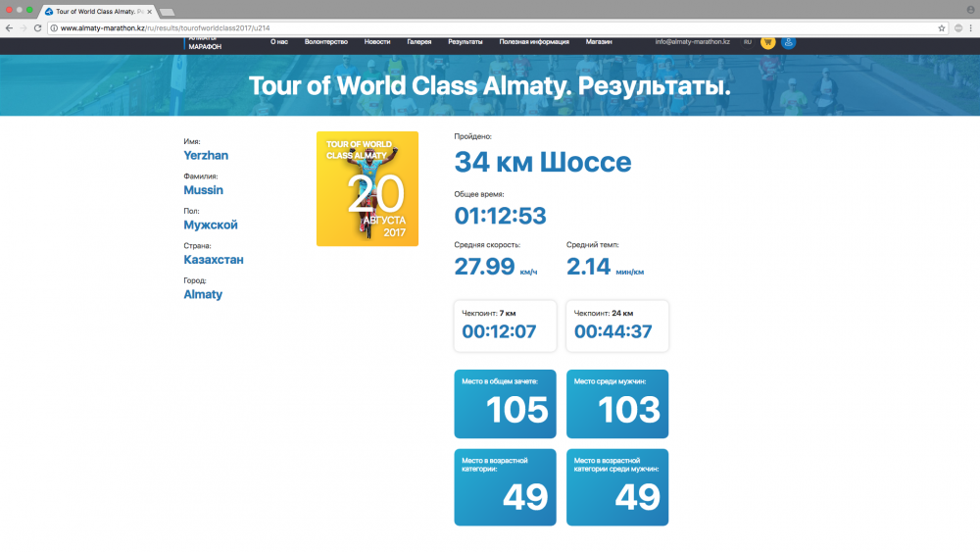The height and width of the screenshot is (552, 980).
Task: Click the Tour of World Class poster image
Action: point(367,188)
